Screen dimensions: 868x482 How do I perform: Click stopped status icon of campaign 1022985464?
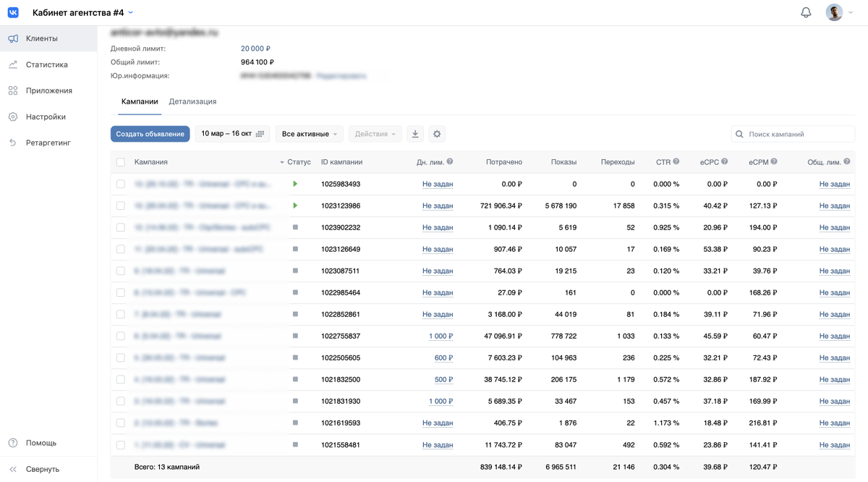coord(295,292)
